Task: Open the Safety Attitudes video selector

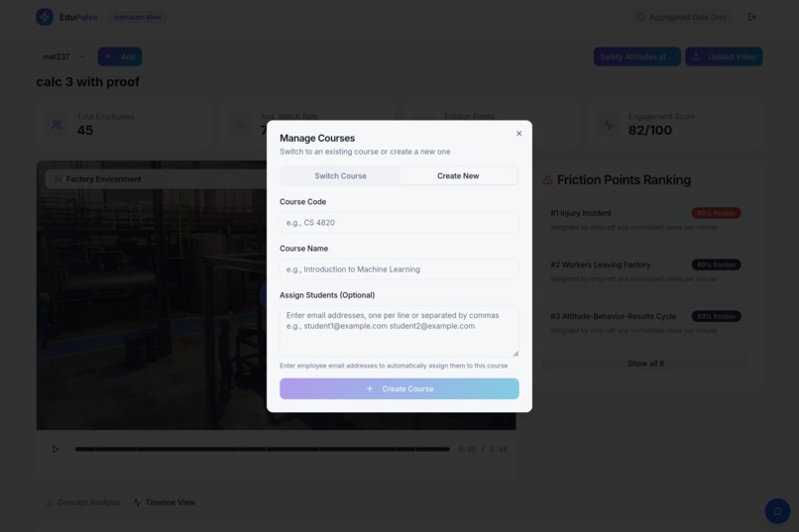Action: (x=637, y=56)
